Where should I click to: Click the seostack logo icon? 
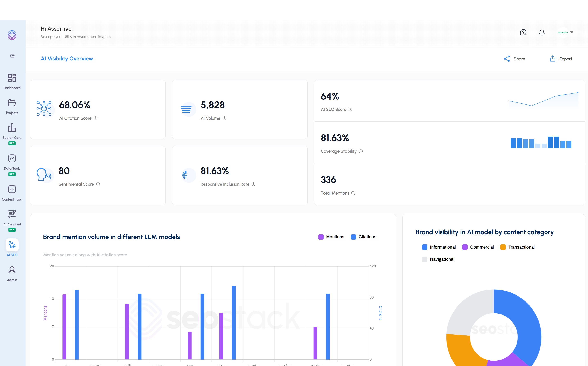(12, 35)
